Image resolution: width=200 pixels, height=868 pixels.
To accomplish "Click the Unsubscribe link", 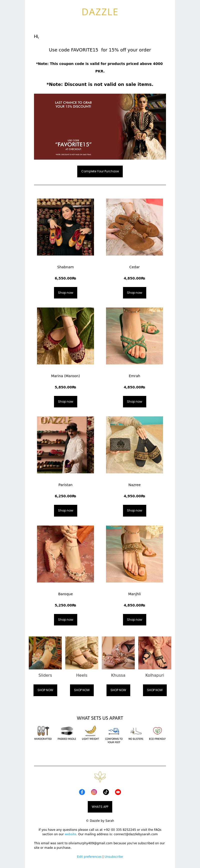I will pos(114,856).
